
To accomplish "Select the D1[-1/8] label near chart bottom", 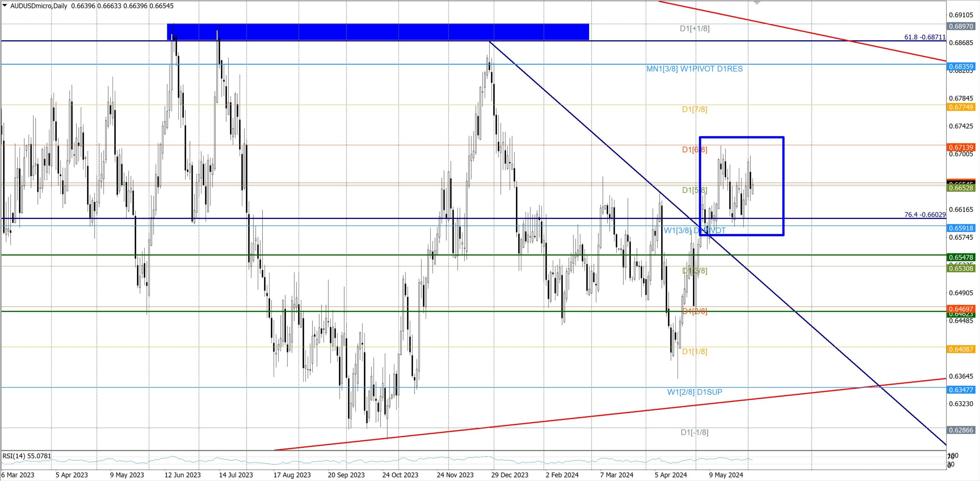I will (694, 432).
